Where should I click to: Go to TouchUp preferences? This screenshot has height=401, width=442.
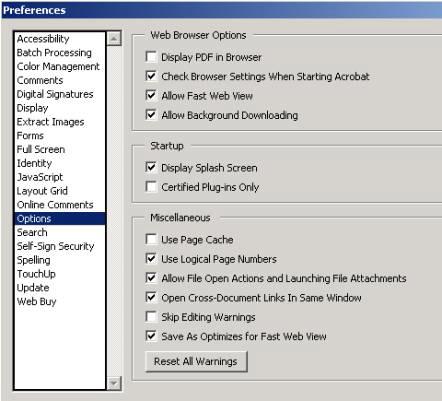click(x=36, y=274)
